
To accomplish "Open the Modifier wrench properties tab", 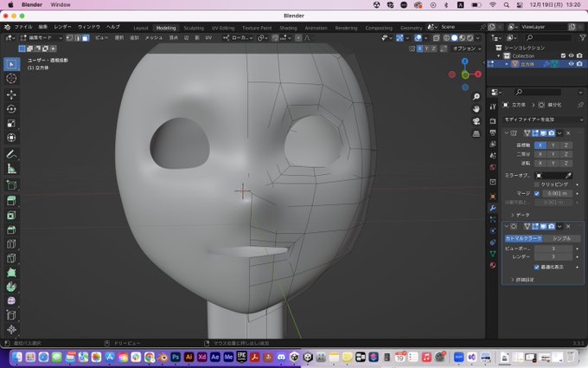I will (493, 208).
